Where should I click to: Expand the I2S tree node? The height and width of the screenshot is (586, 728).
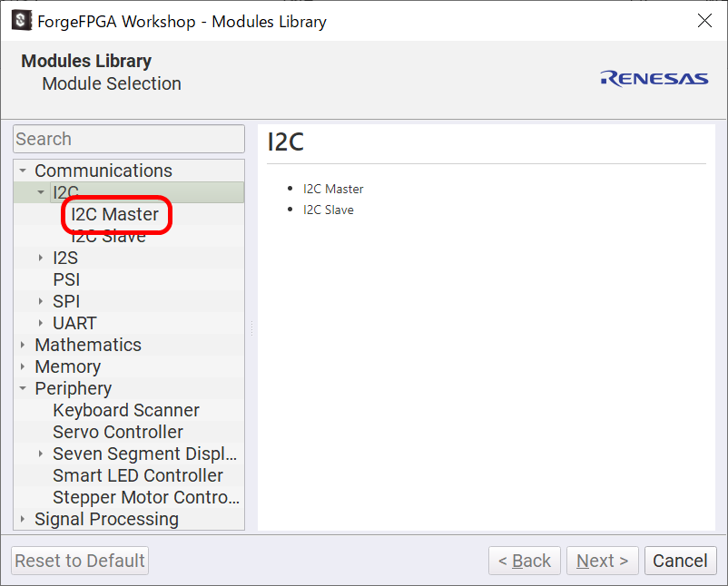[41, 258]
